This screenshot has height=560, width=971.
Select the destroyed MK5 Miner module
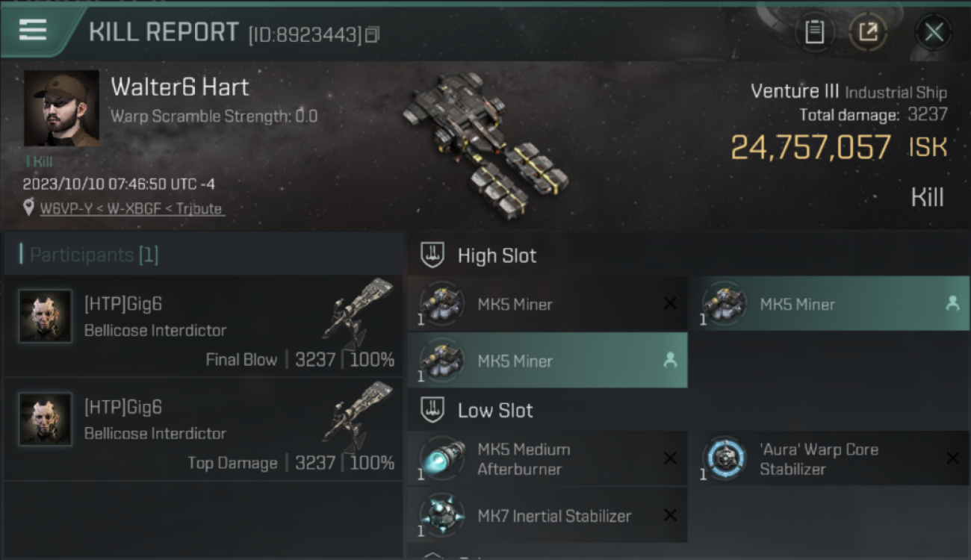[547, 304]
